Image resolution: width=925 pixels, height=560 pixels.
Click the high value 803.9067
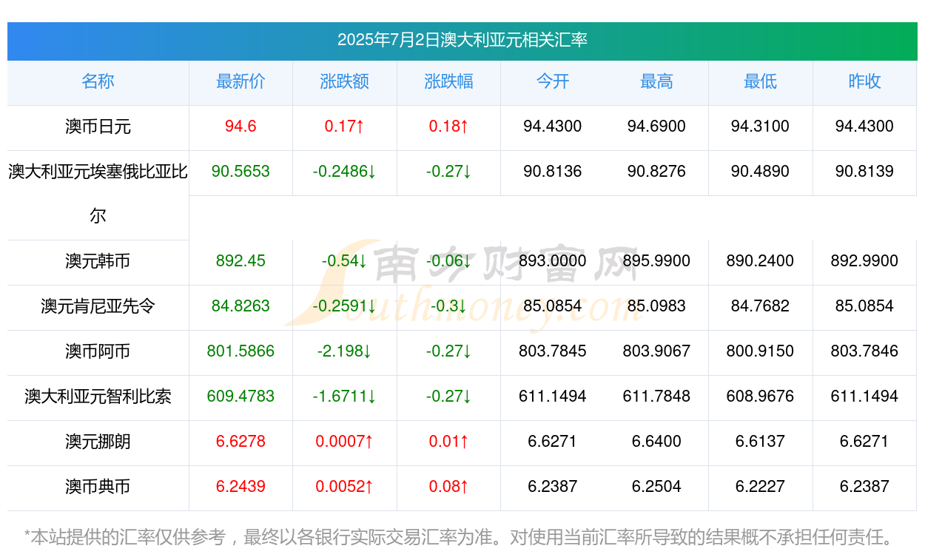(656, 351)
